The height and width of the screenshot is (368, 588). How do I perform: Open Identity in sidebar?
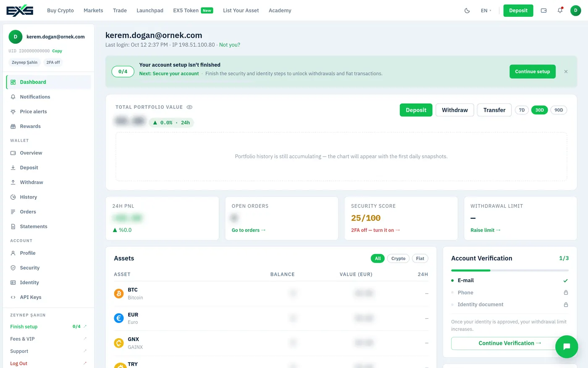pos(49,282)
